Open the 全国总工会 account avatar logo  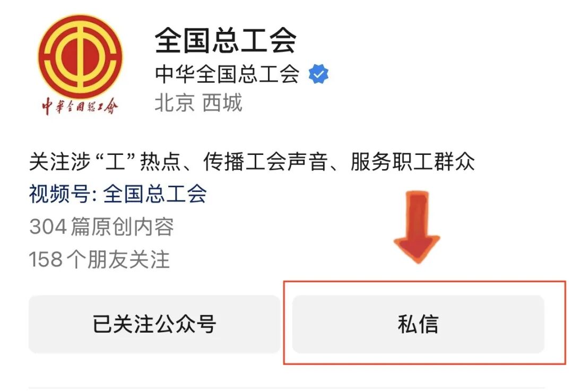tap(81, 65)
